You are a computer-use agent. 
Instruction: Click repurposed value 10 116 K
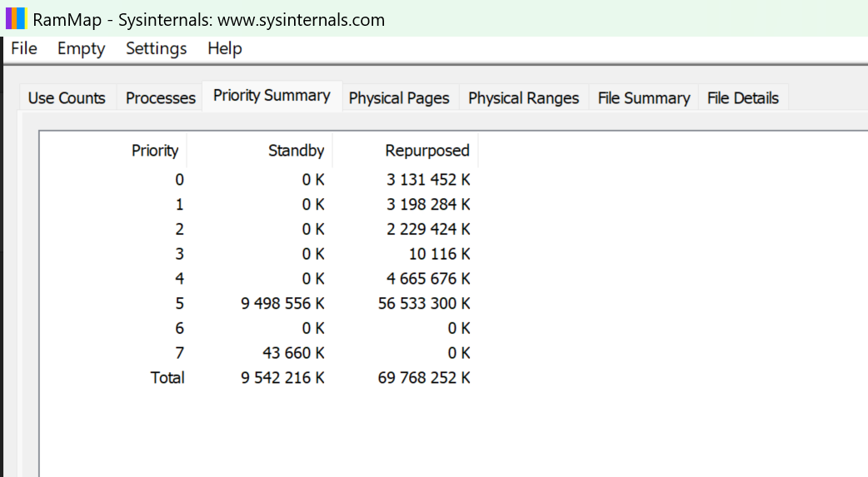point(439,254)
